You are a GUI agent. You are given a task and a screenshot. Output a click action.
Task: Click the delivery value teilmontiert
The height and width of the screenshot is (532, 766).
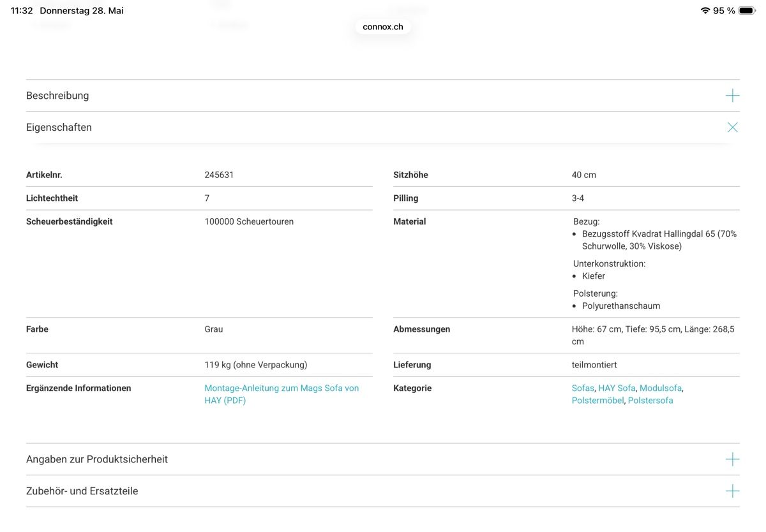click(594, 365)
